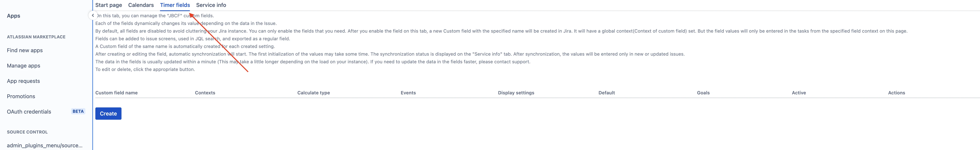Open App requests page
This screenshot has height=150, width=980.
pos(23,81)
